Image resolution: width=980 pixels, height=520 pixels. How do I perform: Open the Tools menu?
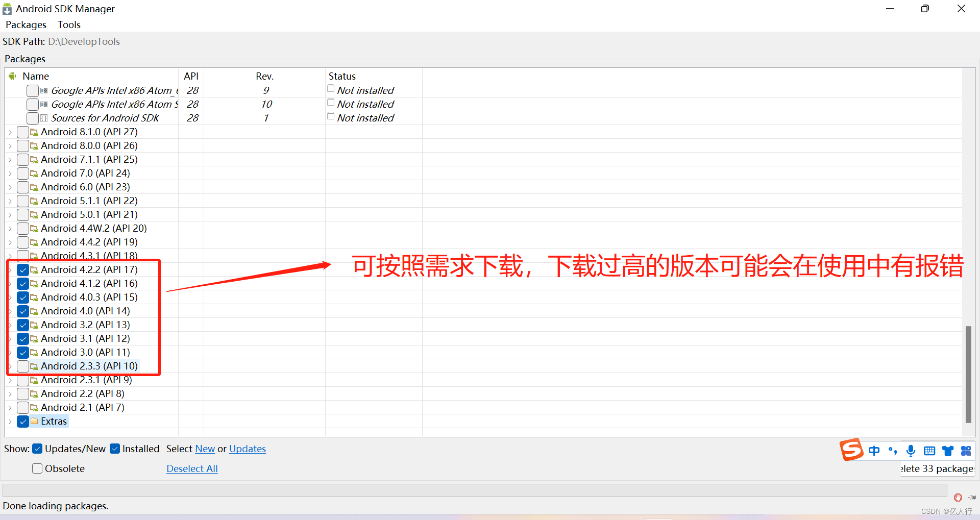[x=69, y=24]
